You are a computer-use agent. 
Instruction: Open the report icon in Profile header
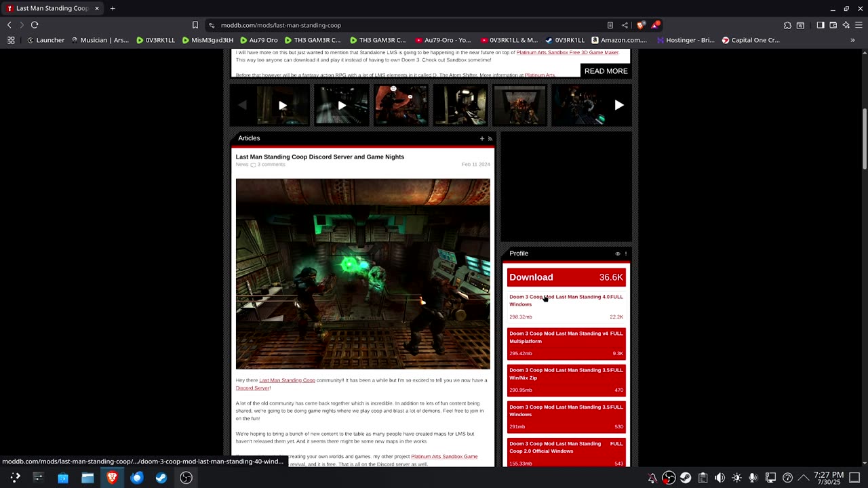(626, 253)
